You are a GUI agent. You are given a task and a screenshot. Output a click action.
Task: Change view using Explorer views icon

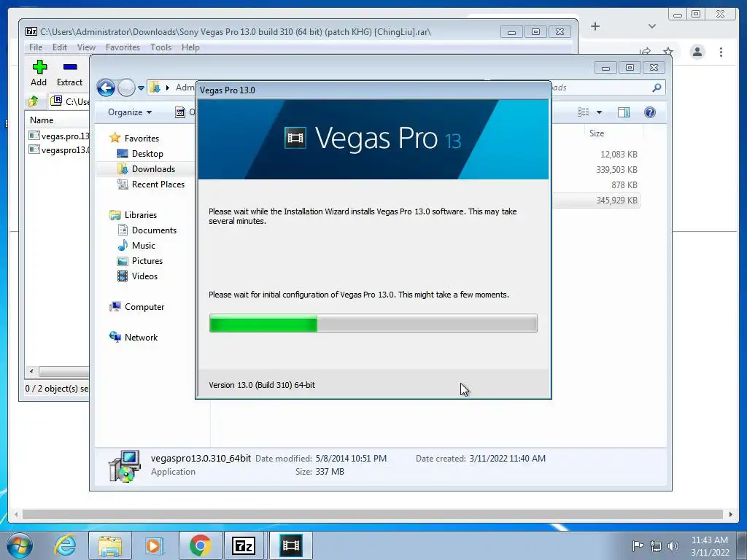583,112
